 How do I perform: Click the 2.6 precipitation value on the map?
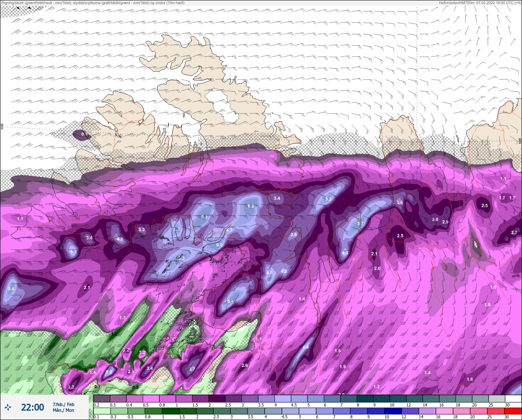point(245,365)
